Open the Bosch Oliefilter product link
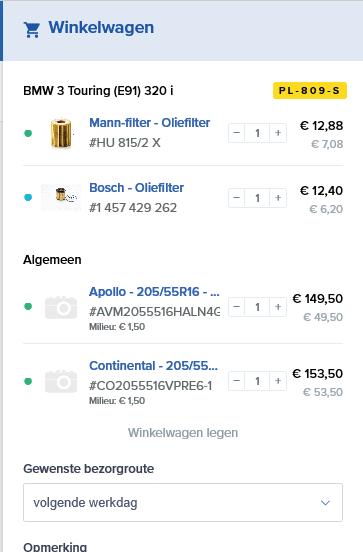Image resolution: width=363 pixels, height=552 pixels. pos(137,188)
